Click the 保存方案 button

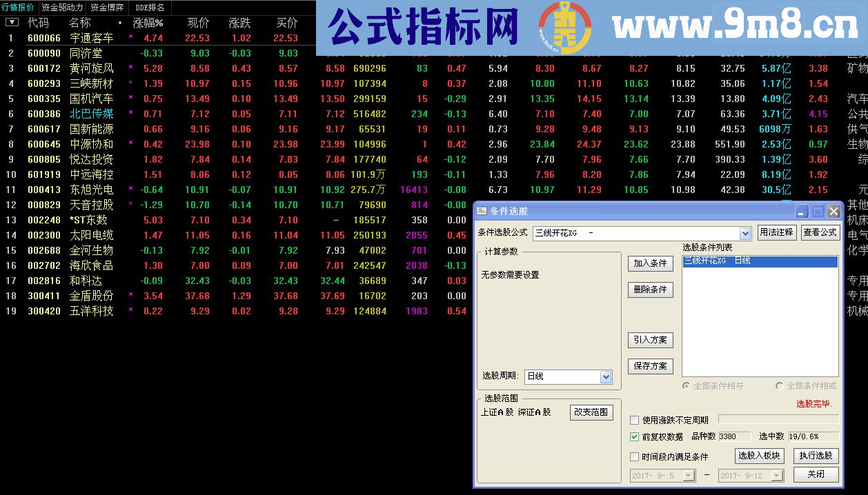[649, 366]
